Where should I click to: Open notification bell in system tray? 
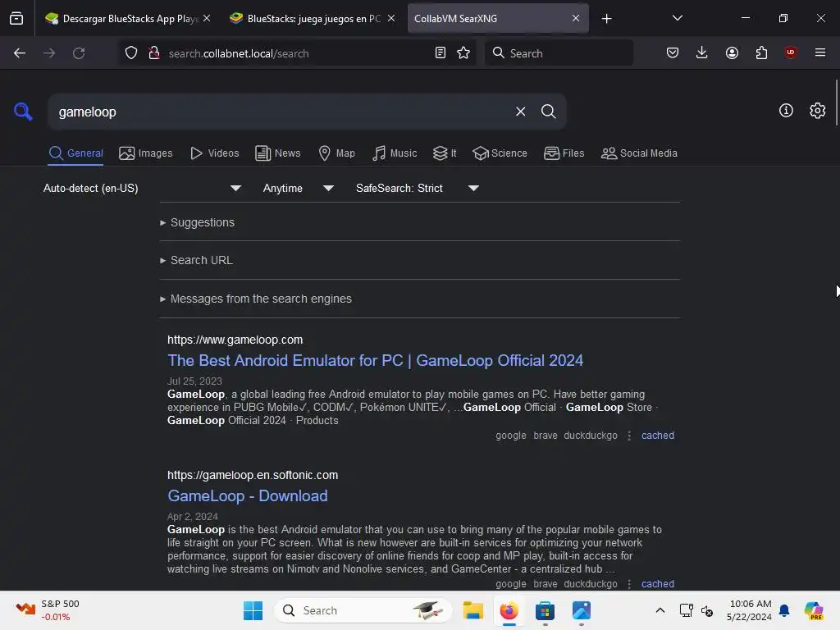(x=784, y=610)
